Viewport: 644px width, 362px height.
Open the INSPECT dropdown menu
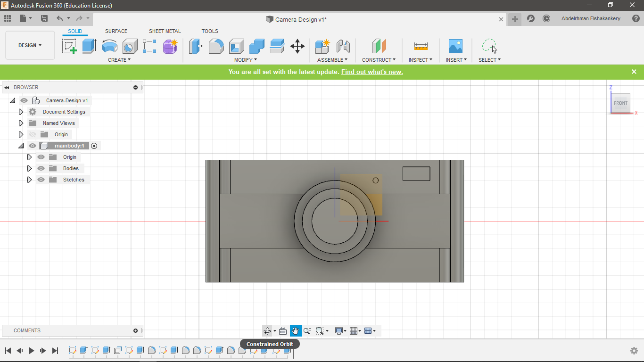[421, 60]
